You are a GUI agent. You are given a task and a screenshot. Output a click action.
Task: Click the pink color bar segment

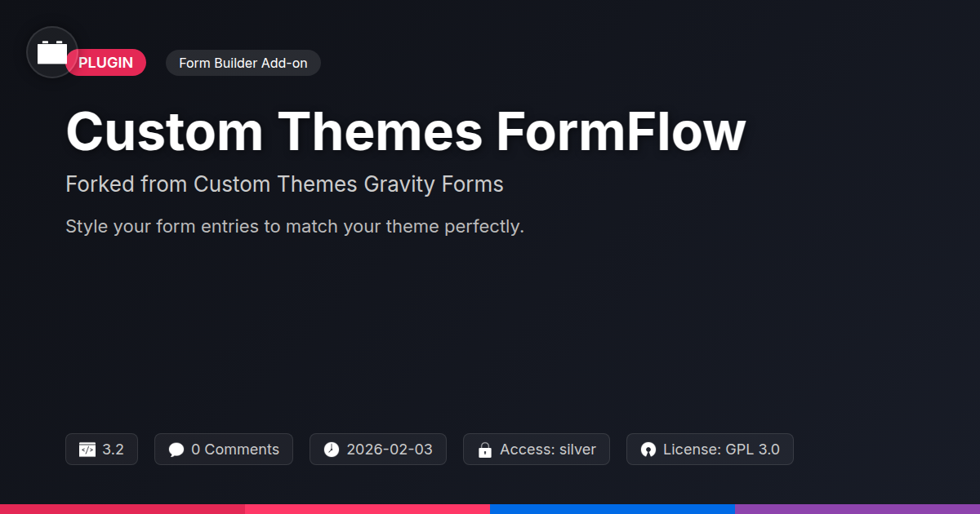pyautogui.click(x=367, y=509)
